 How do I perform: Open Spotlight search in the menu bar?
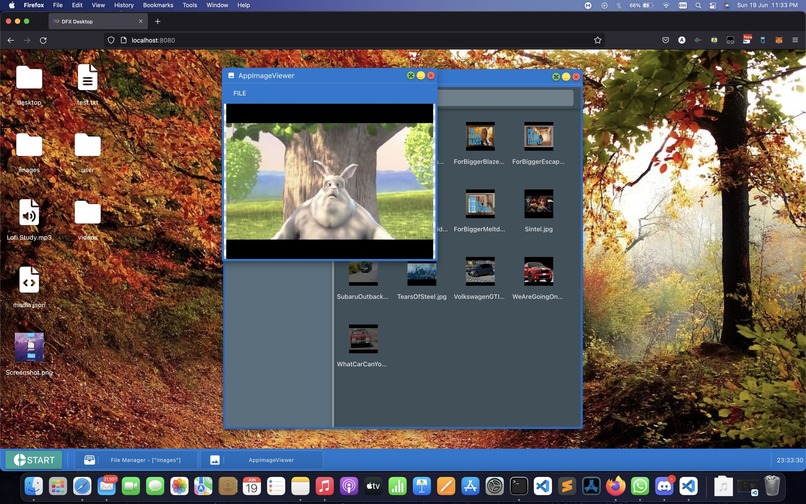[x=698, y=5]
